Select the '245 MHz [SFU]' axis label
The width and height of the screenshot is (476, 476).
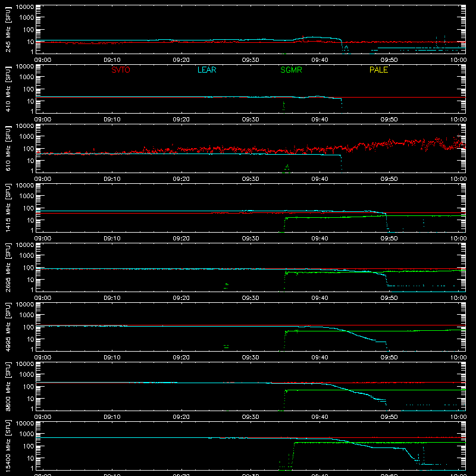tap(8, 29)
